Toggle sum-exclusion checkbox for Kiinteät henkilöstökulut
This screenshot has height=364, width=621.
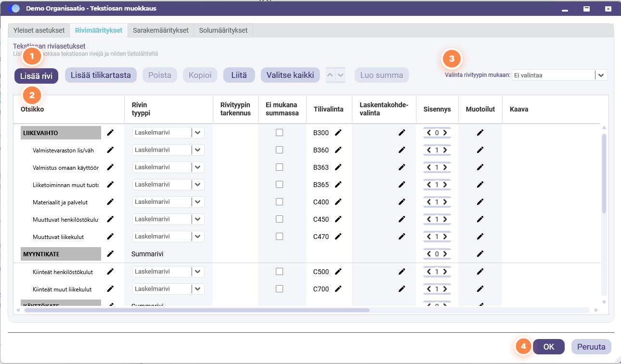coord(279,272)
